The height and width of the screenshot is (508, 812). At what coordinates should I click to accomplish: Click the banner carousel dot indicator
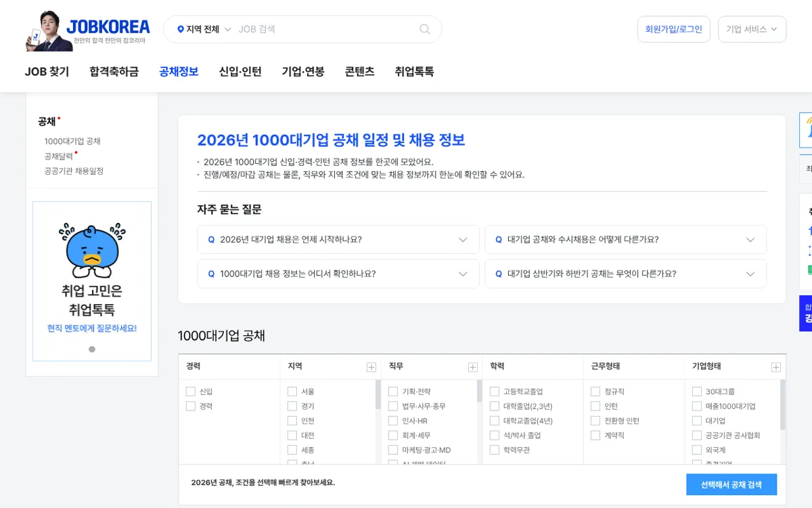92,350
